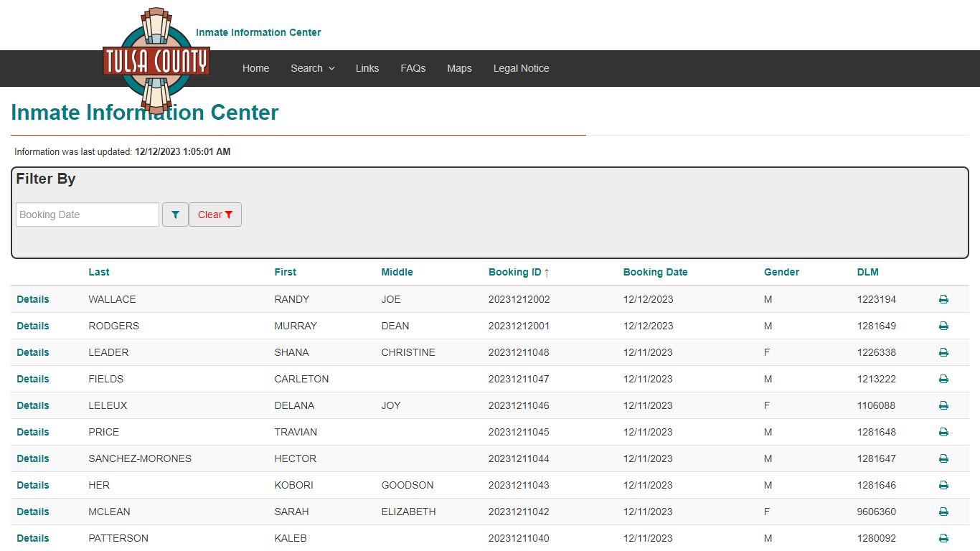Open Details for PATTERSON
The width and height of the screenshot is (980, 551).
click(x=33, y=538)
